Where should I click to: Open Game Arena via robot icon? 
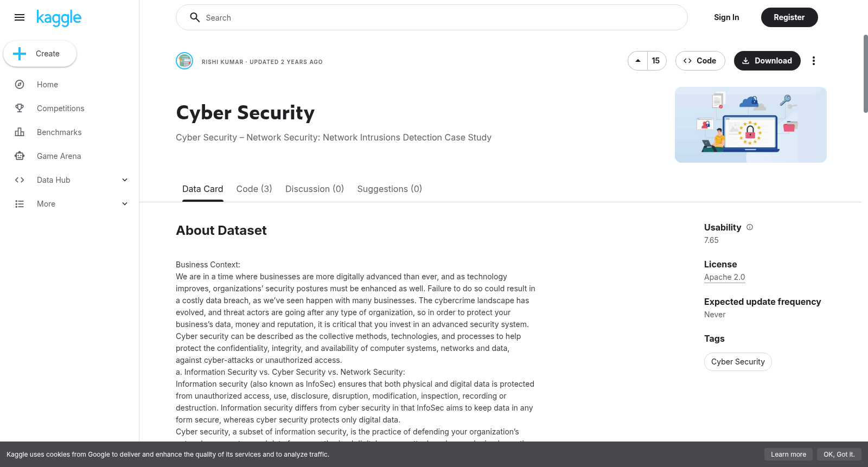pos(20,156)
